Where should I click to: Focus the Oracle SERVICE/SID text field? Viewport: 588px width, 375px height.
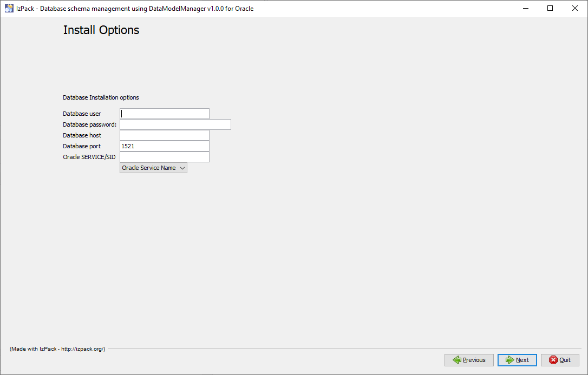pyautogui.click(x=164, y=157)
